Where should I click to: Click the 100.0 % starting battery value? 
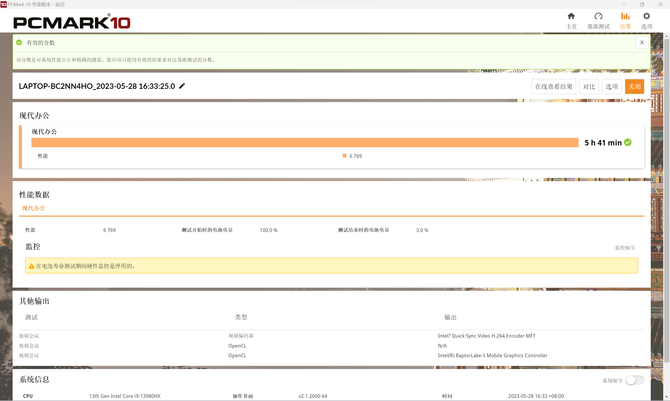click(269, 230)
